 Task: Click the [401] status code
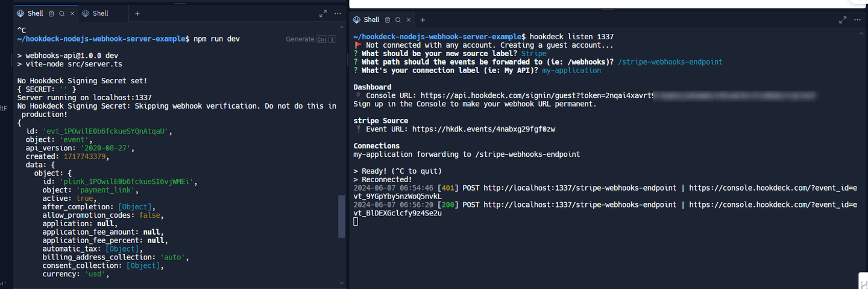click(448, 188)
